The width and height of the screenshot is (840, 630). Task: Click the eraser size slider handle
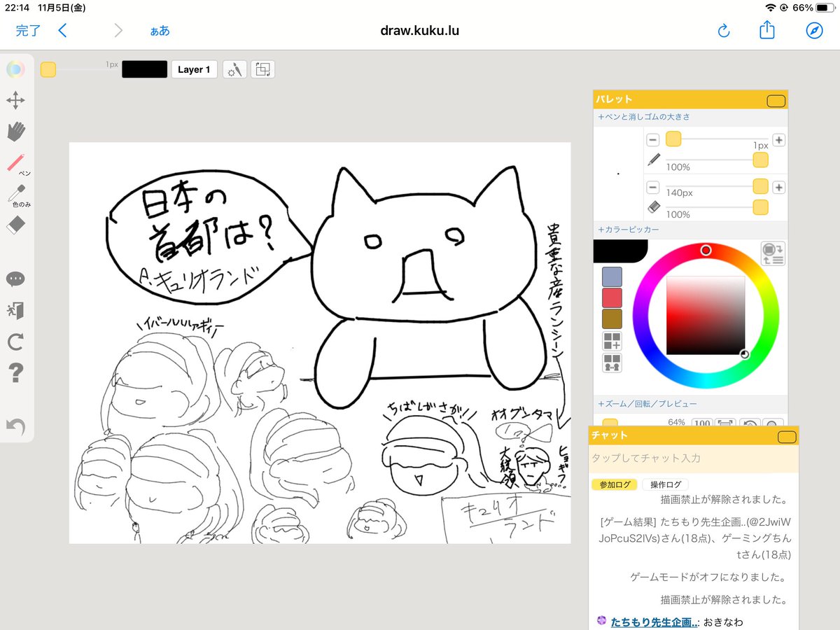760,186
